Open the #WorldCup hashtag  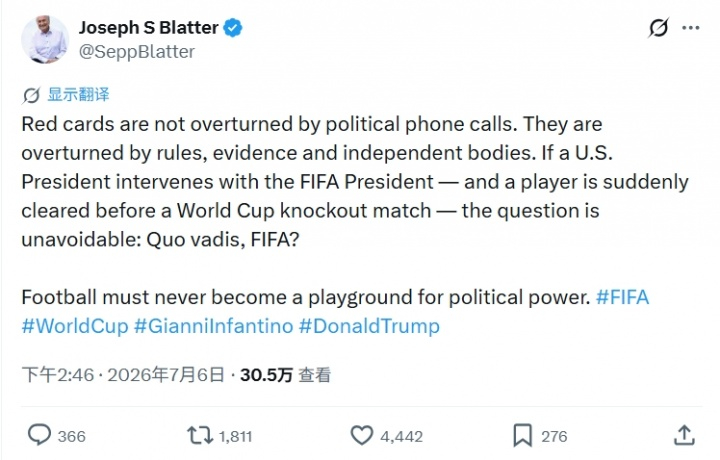[x=75, y=326]
